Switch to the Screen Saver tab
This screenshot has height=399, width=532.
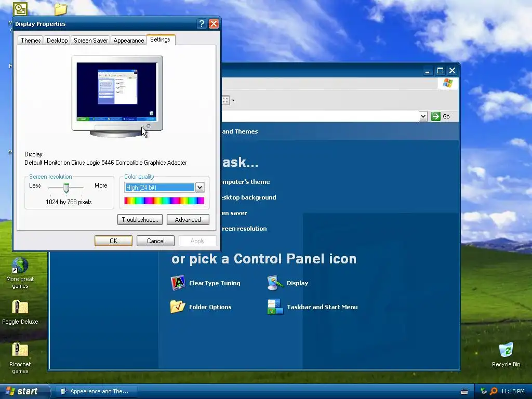[x=90, y=41]
